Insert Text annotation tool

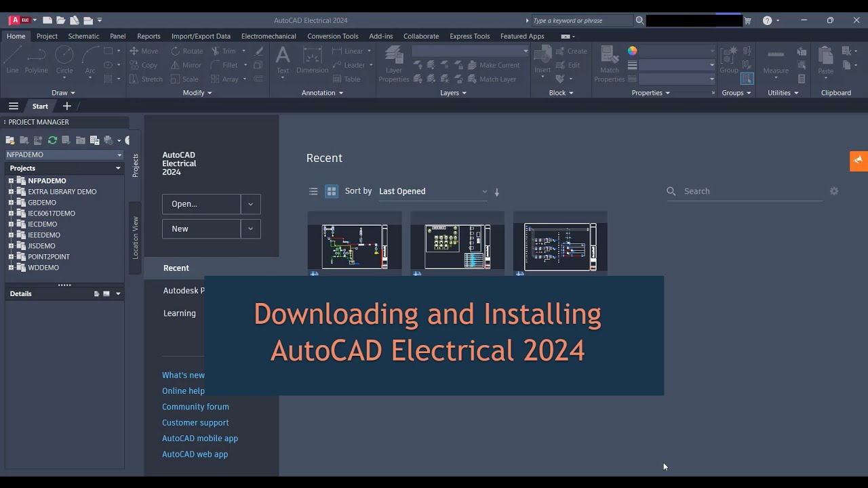[283, 60]
